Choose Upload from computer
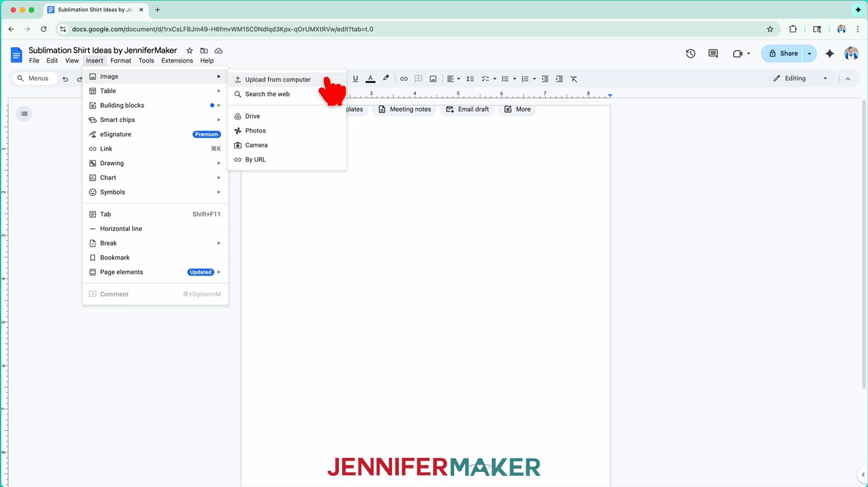Screen dimensions: 868x487 (287, 79)
